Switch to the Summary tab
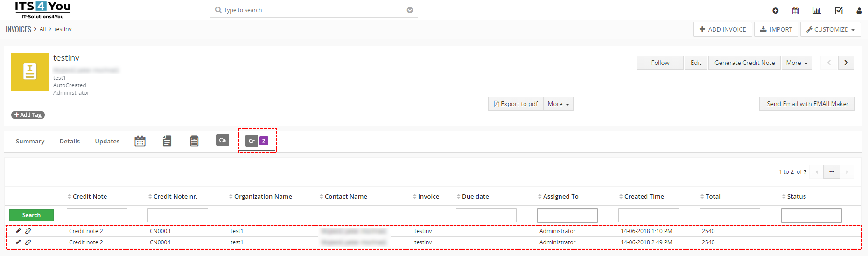868x256 pixels. [30, 141]
